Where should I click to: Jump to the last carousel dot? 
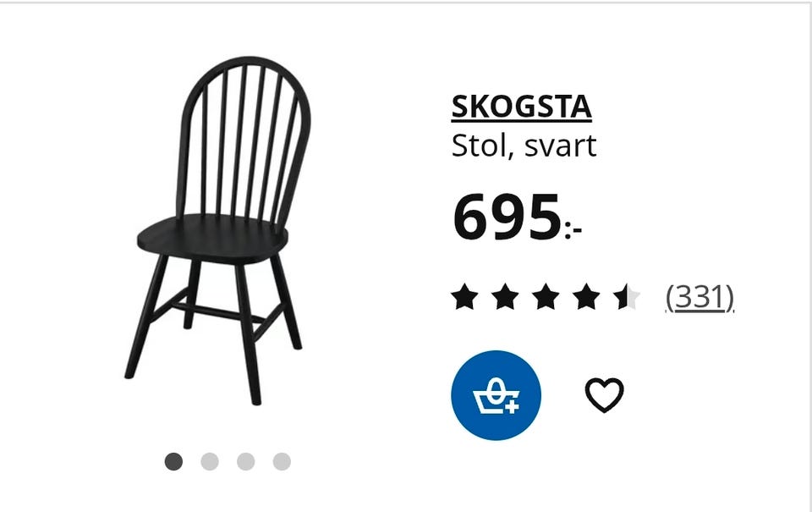tap(283, 461)
